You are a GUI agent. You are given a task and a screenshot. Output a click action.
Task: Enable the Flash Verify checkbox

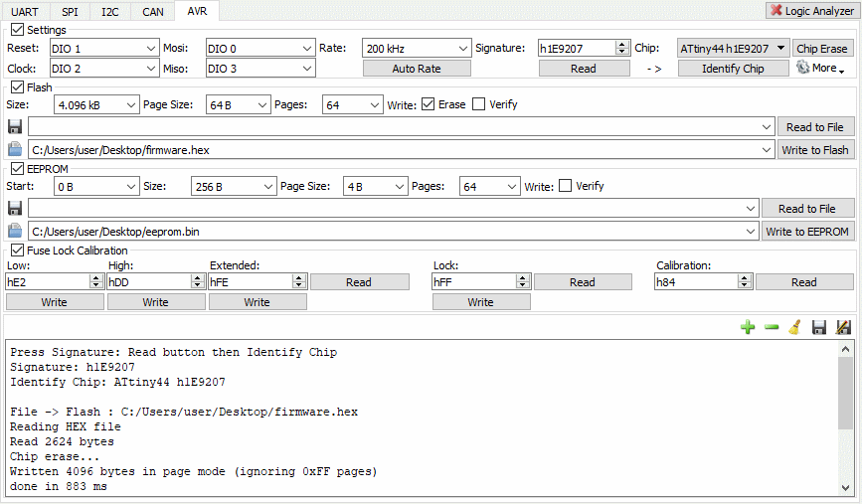(x=479, y=104)
